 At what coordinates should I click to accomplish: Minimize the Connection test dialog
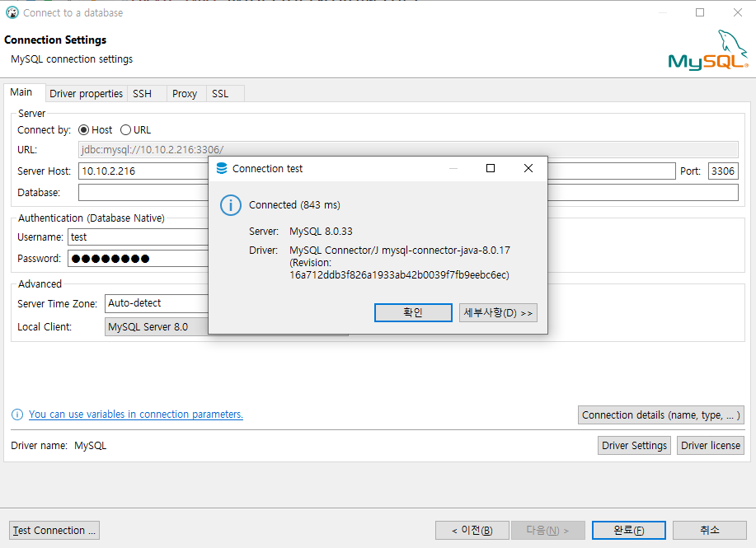[453, 168]
